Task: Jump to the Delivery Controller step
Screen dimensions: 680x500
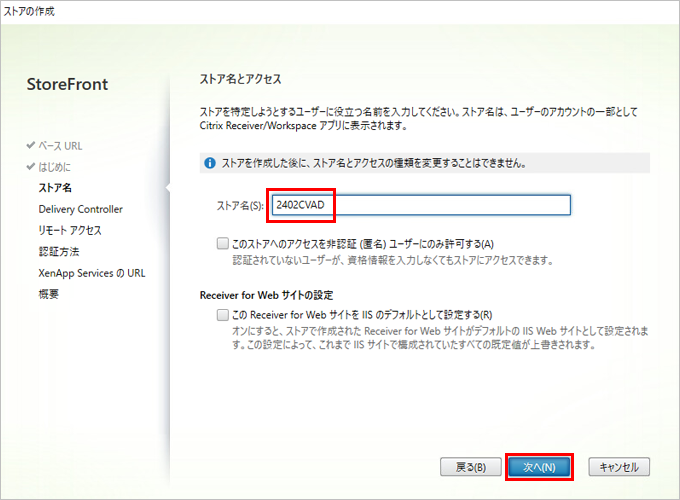Action: click(80, 209)
